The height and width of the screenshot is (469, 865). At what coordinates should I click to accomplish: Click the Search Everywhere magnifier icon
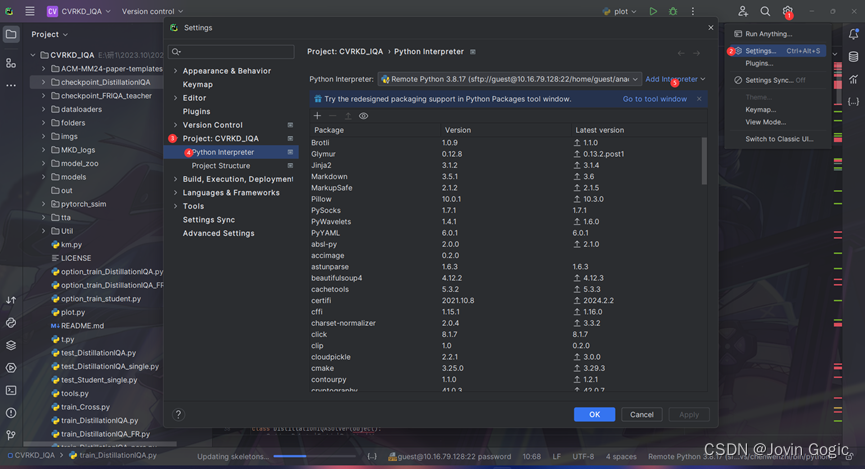click(x=765, y=11)
